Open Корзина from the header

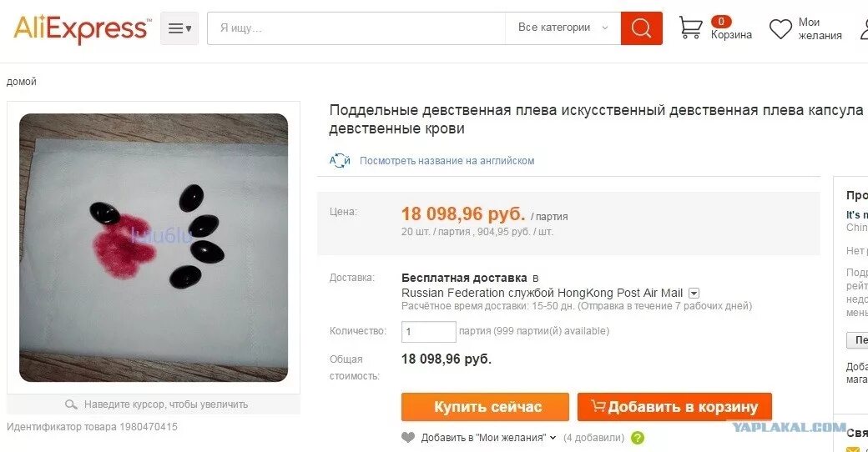[x=731, y=34]
